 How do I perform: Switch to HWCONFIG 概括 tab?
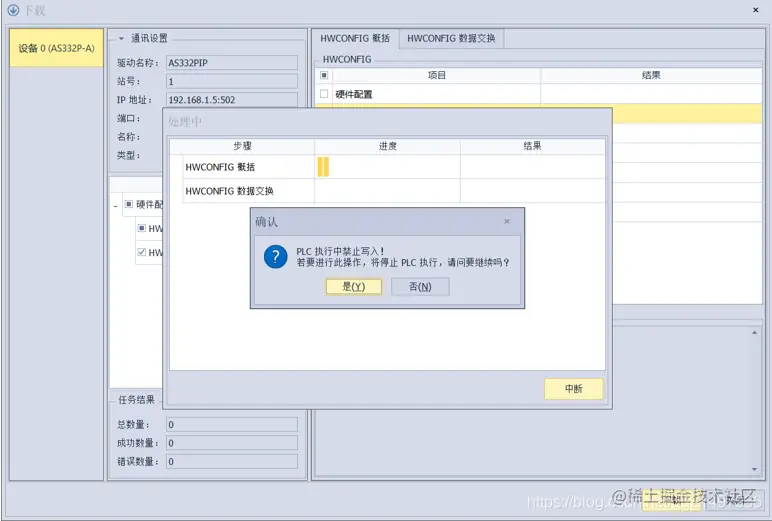click(355, 38)
